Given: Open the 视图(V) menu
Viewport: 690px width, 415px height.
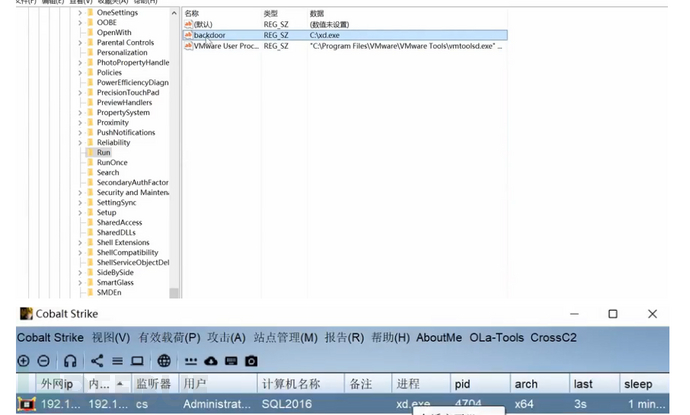Looking at the screenshot, I should pyautogui.click(x=111, y=338).
